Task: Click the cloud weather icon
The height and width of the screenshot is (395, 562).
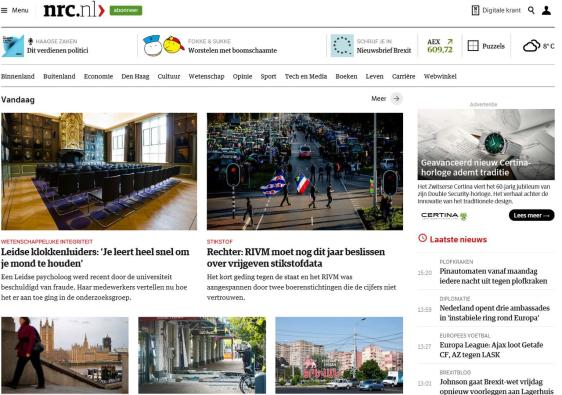Action: [531, 46]
